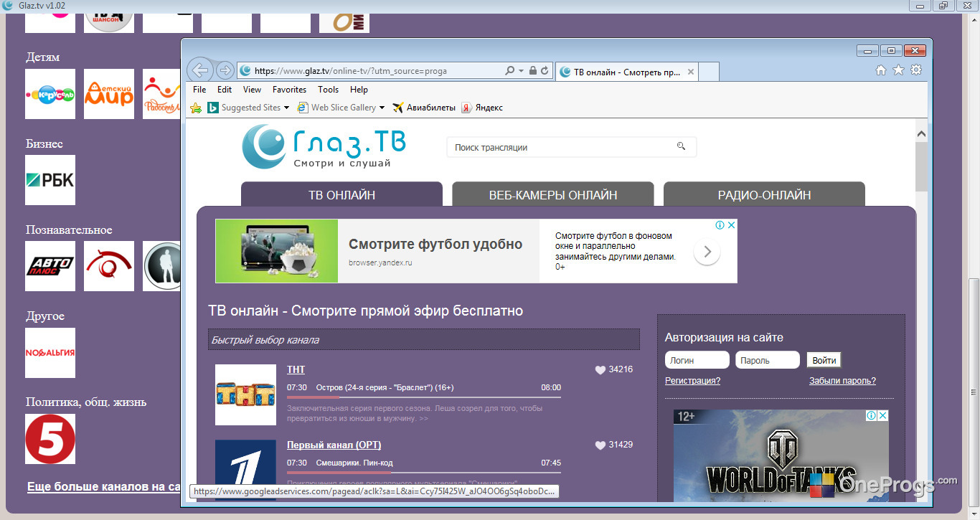Open the ТНТ channel link

296,369
